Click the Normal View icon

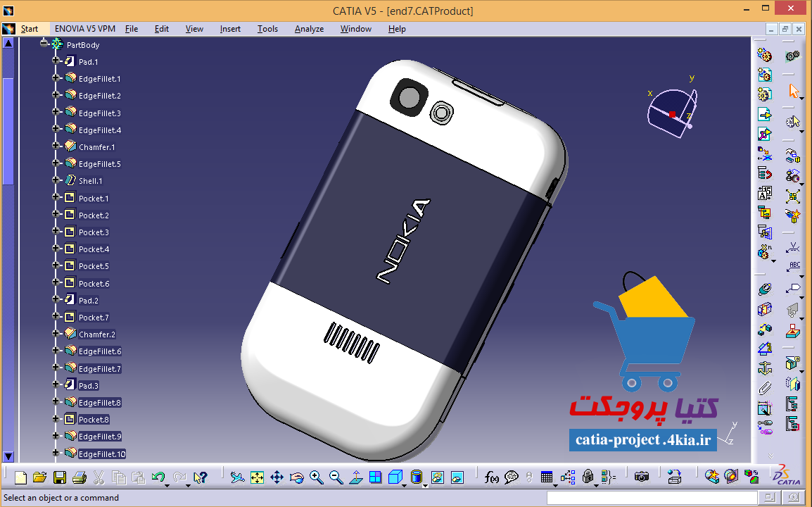point(356,477)
